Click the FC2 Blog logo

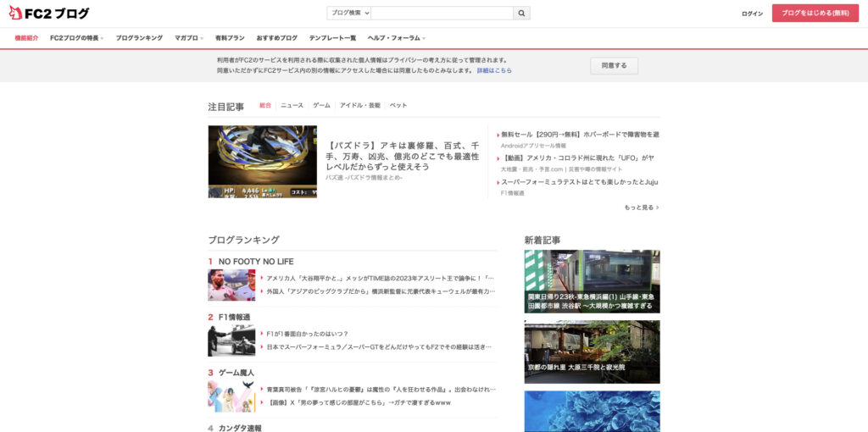49,14
